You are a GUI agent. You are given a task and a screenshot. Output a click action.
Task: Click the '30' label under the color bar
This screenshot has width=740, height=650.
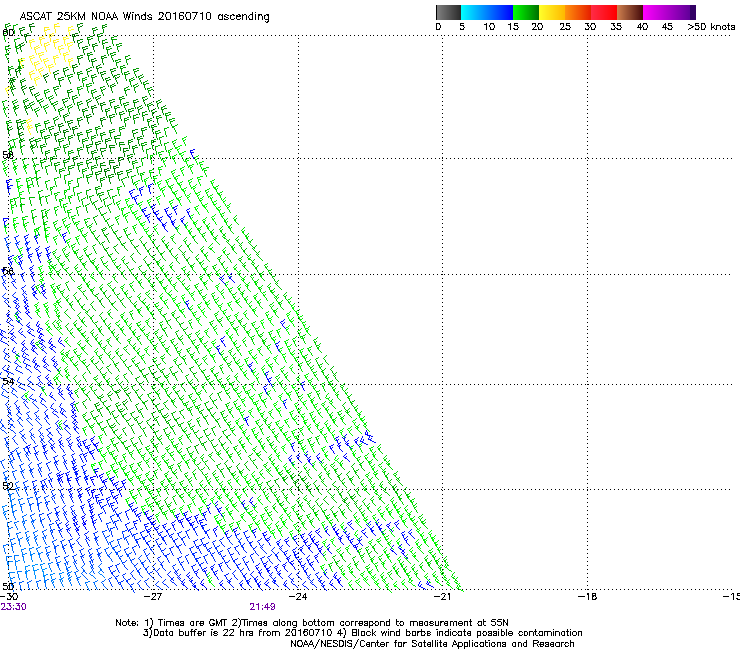click(x=590, y=27)
